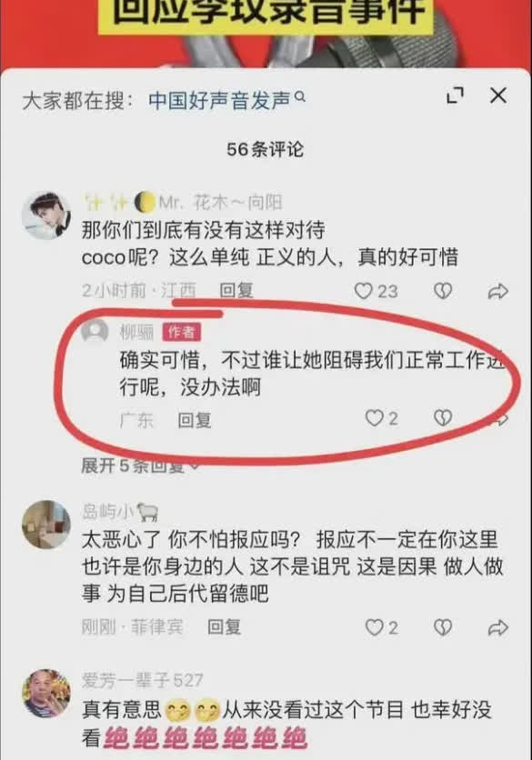Dislike the 岛屿小 comment

coord(442,627)
